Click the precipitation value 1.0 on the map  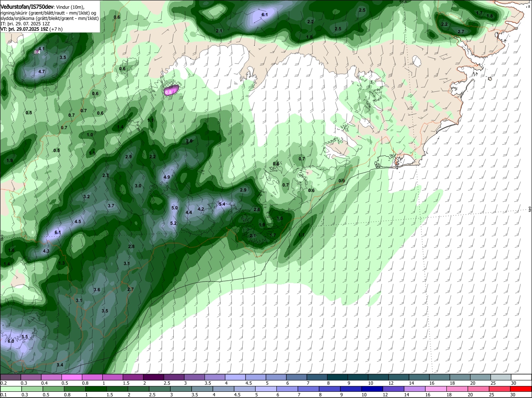tap(90, 135)
